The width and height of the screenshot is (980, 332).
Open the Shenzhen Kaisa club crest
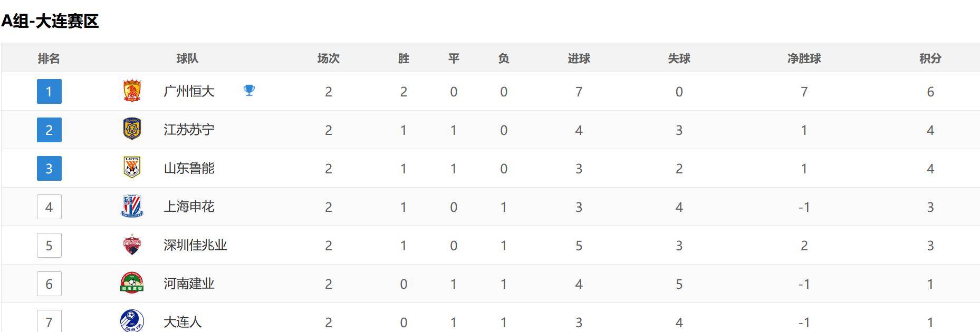click(x=132, y=245)
